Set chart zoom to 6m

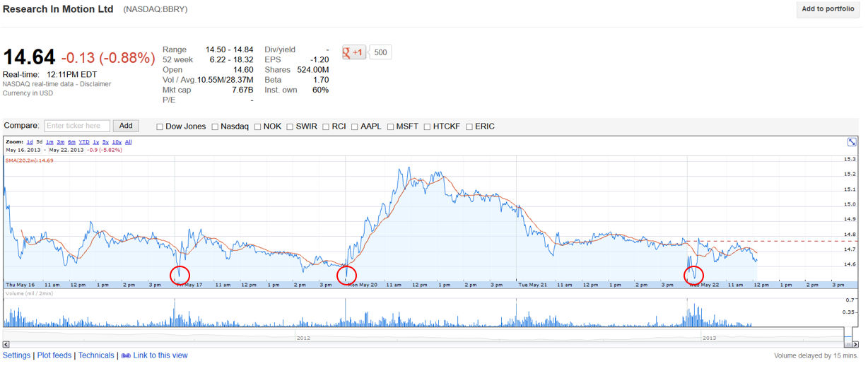[71, 142]
